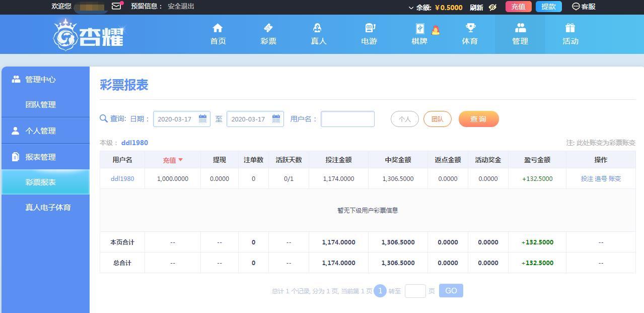Open 投注 records for ddl1980
The height and width of the screenshot is (313, 644).
click(587, 178)
